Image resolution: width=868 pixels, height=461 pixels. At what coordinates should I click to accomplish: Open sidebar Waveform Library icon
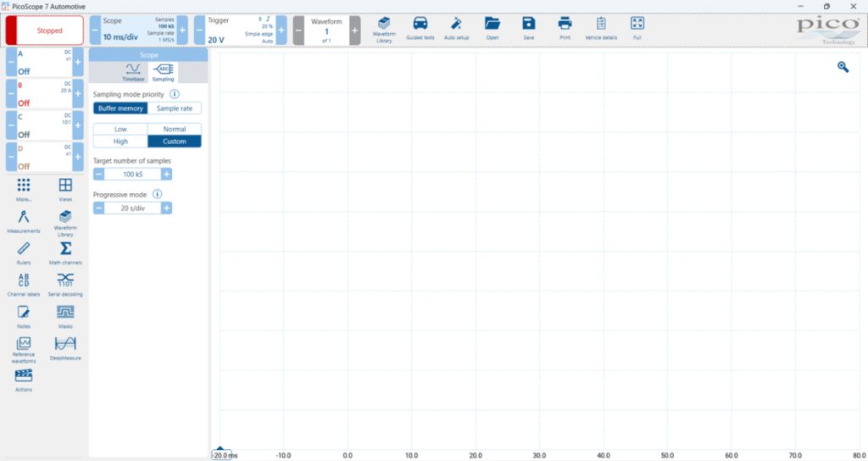tap(65, 223)
